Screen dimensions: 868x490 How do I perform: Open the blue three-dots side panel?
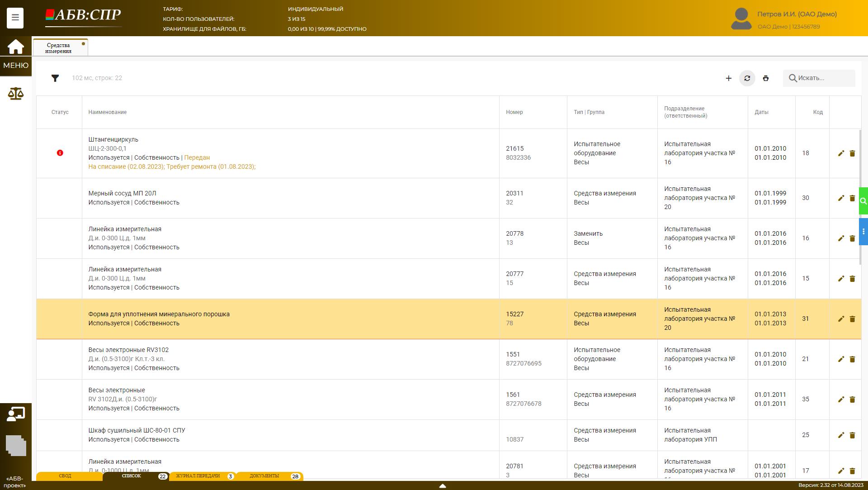[863, 232]
